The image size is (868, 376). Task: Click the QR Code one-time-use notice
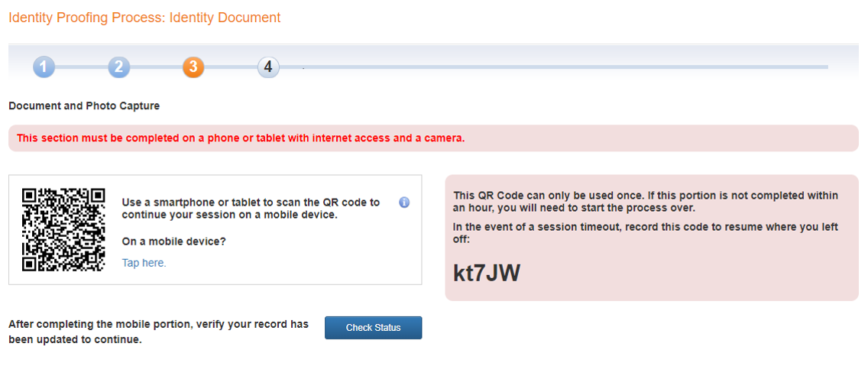coord(646,202)
